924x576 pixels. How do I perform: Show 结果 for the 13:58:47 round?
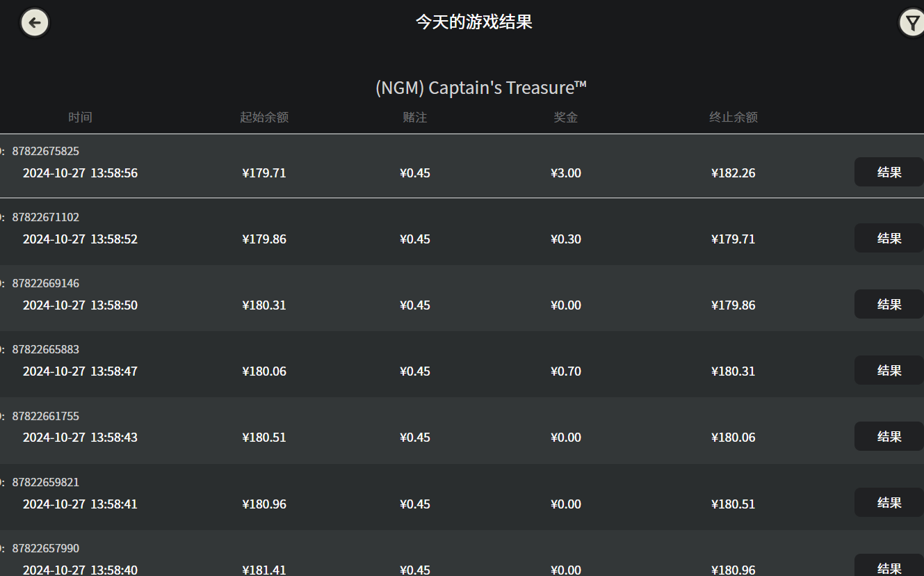889,370
